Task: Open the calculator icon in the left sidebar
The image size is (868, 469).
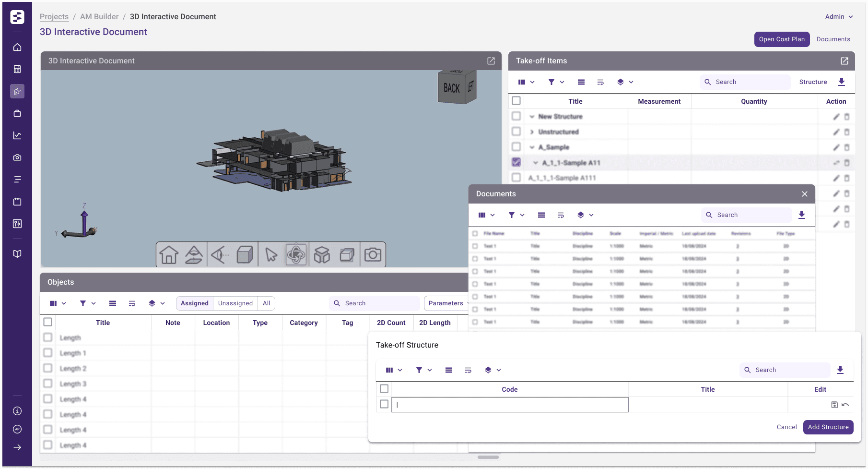Action: 17,69
